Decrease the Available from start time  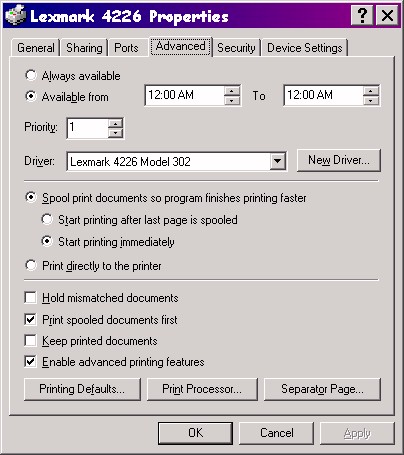232,100
